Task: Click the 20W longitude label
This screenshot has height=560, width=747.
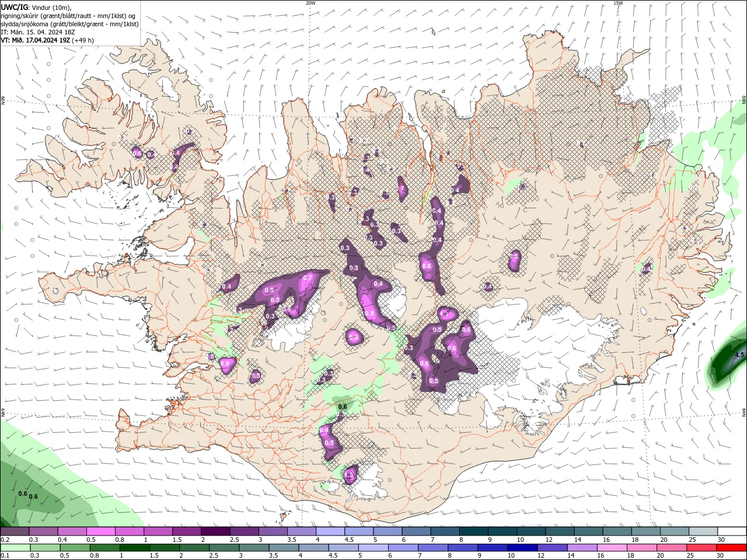Action: point(310,3)
